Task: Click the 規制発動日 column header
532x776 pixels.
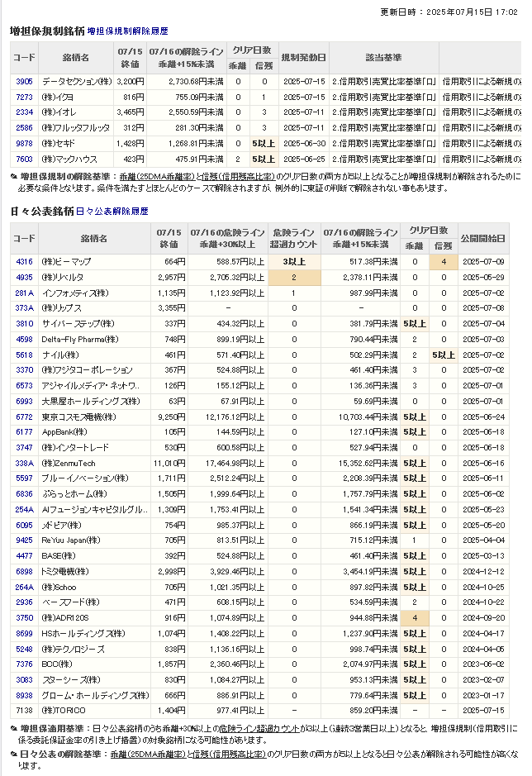Action: point(303,58)
